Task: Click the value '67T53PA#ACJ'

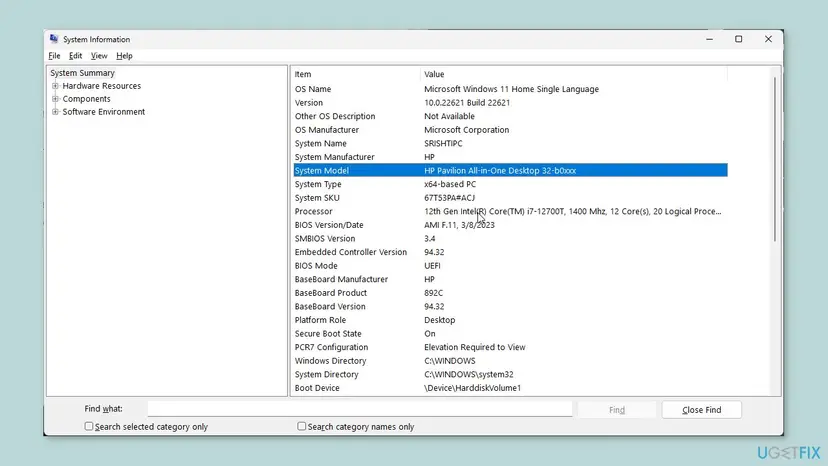Action: pyautogui.click(x=449, y=198)
